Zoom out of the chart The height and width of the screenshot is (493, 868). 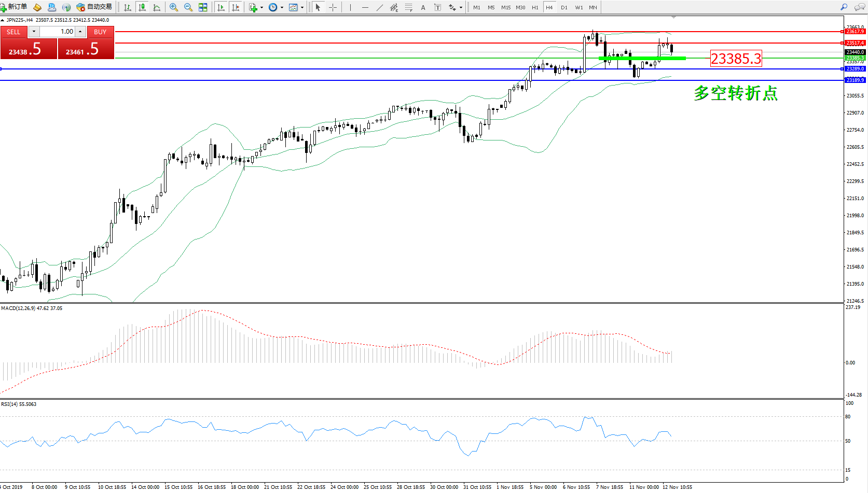tap(188, 7)
